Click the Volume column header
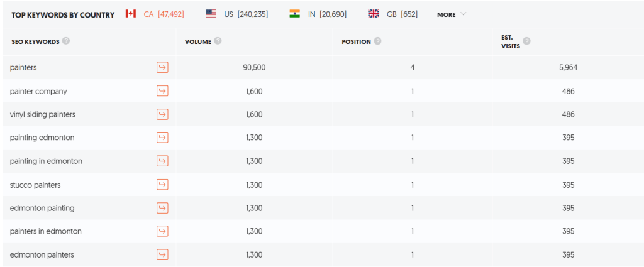644x267 pixels. (197, 41)
